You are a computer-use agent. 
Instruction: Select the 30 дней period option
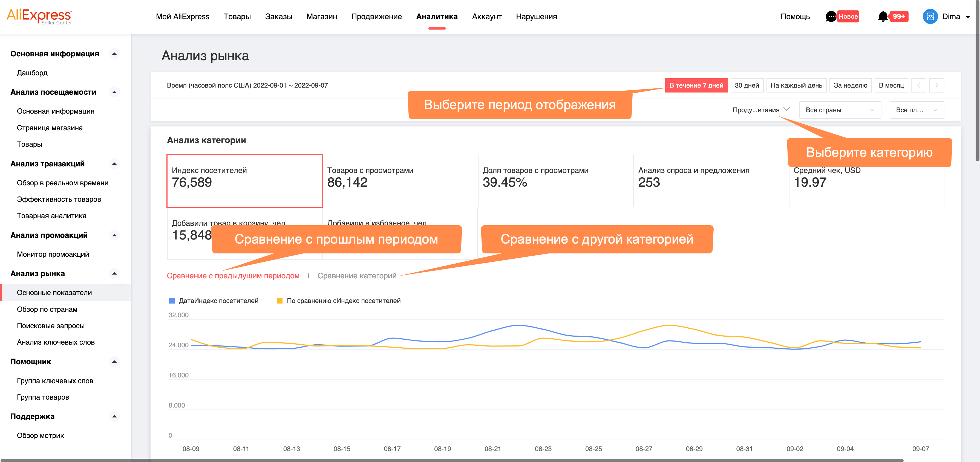pos(747,85)
